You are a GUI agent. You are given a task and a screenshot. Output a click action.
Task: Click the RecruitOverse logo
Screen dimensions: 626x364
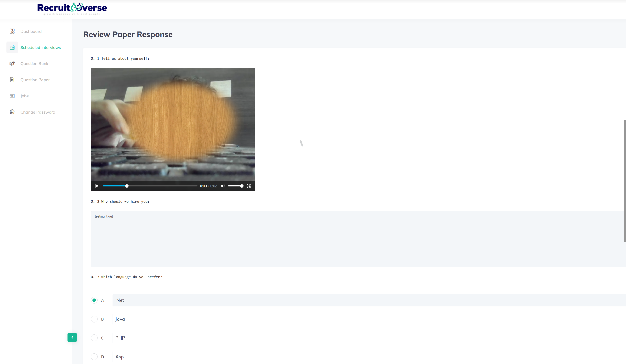(72, 9)
